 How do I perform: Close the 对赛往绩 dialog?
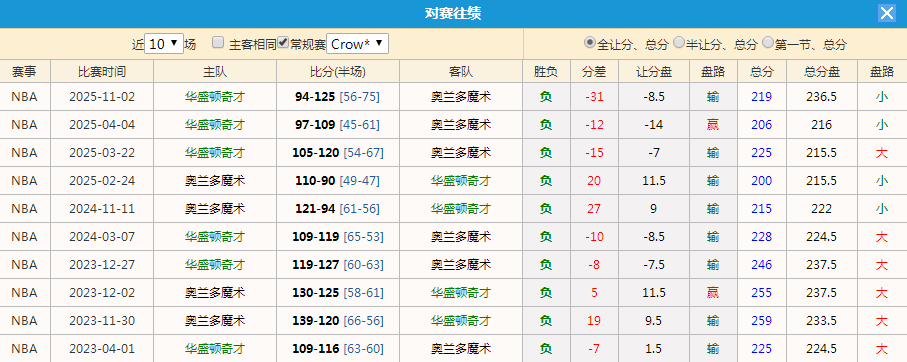[887, 13]
